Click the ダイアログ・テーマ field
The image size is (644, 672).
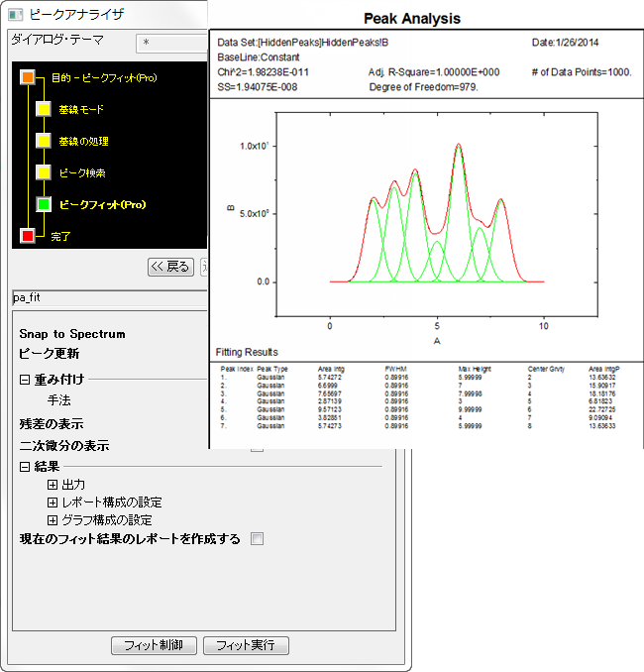171,44
